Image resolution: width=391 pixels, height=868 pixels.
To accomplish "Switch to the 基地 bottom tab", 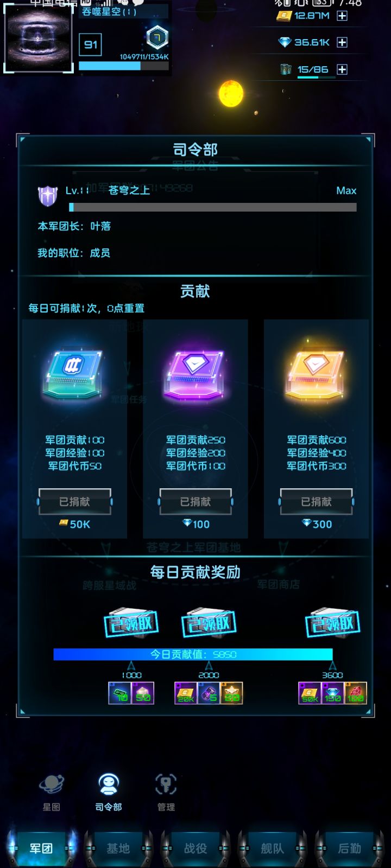I will click(118, 848).
